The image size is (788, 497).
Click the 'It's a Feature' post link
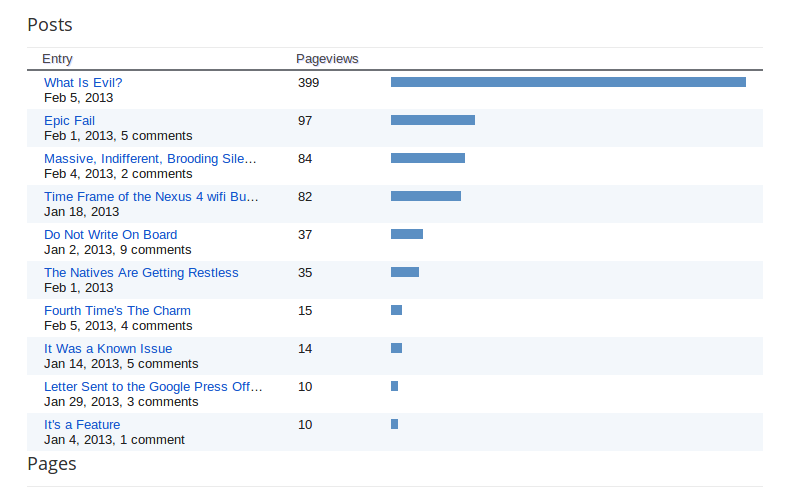pyautogui.click(x=82, y=425)
